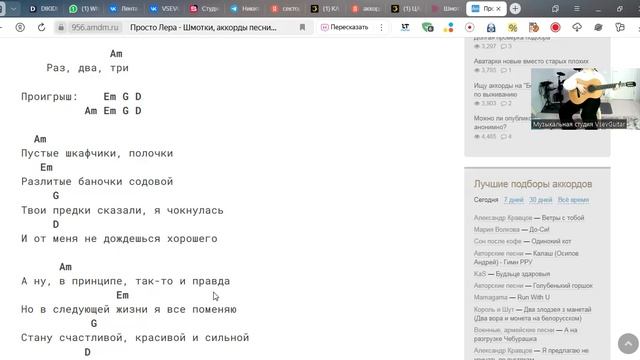Open Сон после кофе — Одинокий кот
Image resolution: width=640 pixels, height=360 pixels.
click(x=522, y=241)
